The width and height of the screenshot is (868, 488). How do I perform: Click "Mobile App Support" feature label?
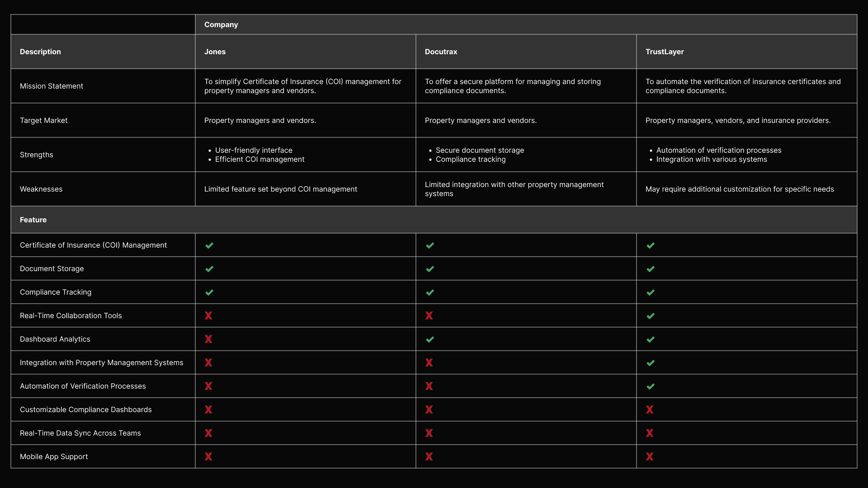tap(54, 456)
